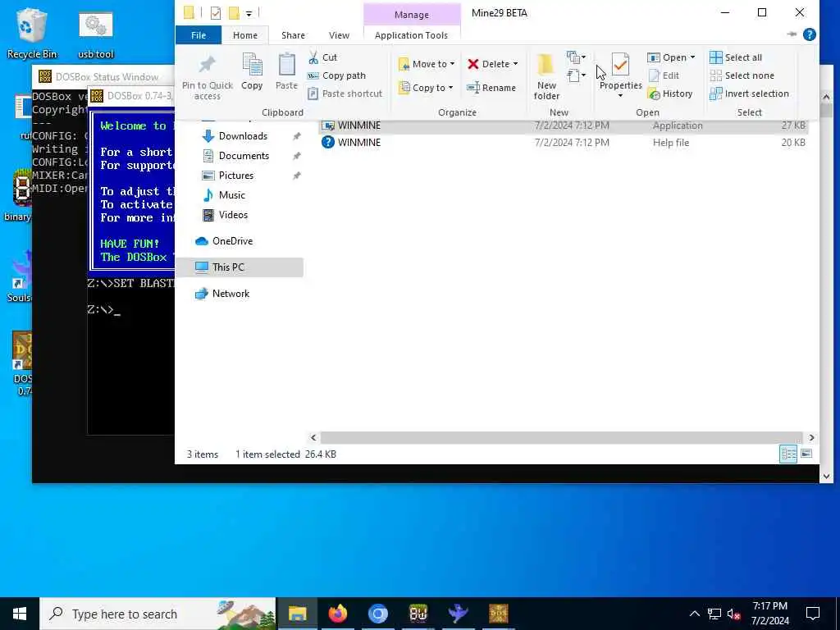This screenshot has width=840, height=630.
Task: Open Soulseek bird taskbar icon
Action: pyautogui.click(x=458, y=614)
